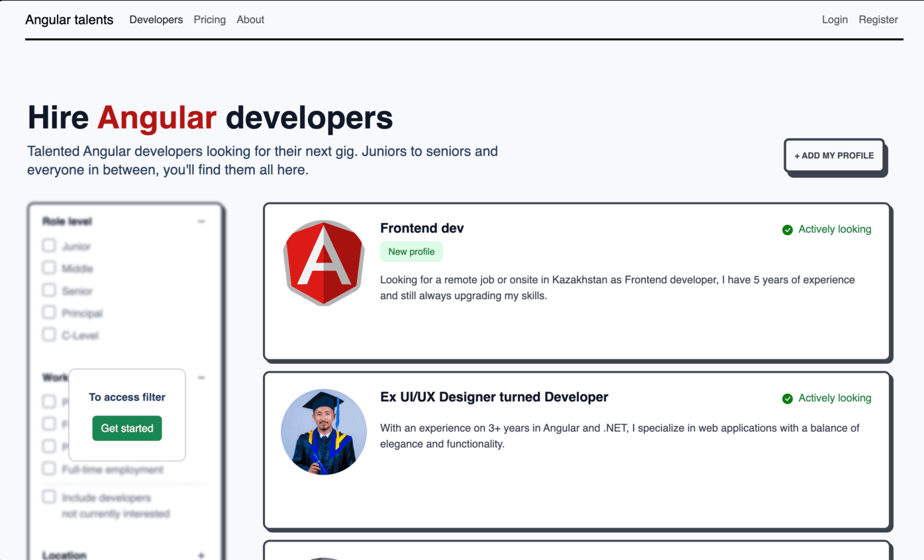Check Include developers not currently interested
The width and height of the screenshot is (924, 560).
click(48, 496)
